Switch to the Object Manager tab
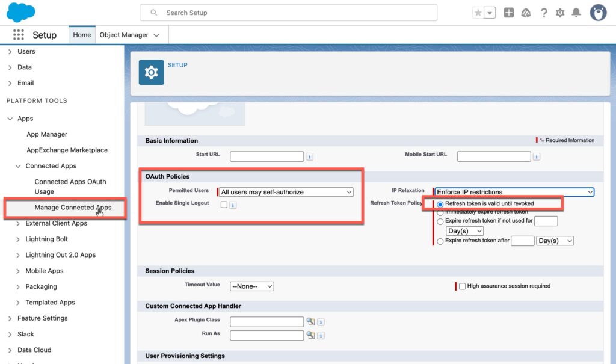This screenshot has height=364, width=616. 124,35
